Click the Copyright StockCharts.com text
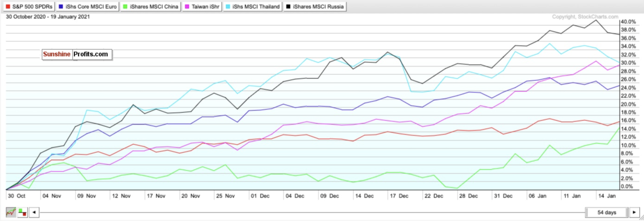This screenshot has height=221, width=644. point(585,17)
